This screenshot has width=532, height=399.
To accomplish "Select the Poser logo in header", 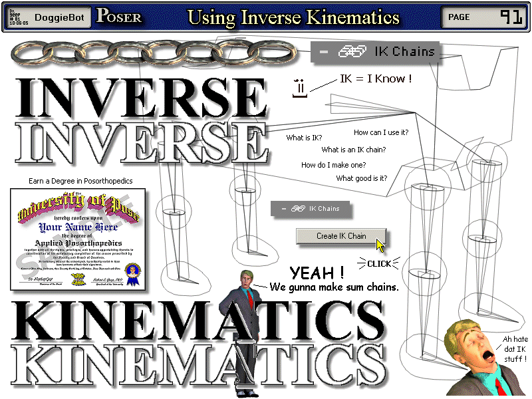I will tap(119, 16).
